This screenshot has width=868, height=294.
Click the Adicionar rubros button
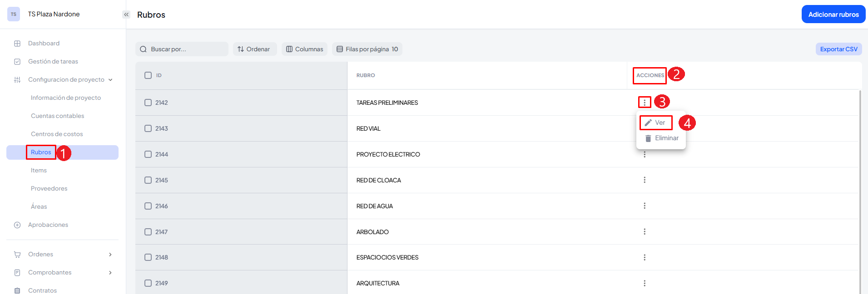click(833, 15)
